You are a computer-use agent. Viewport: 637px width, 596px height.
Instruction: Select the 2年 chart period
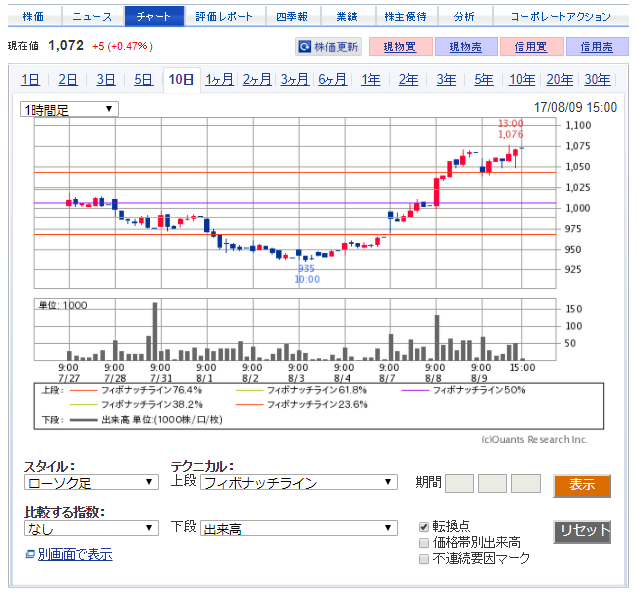tap(409, 79)
